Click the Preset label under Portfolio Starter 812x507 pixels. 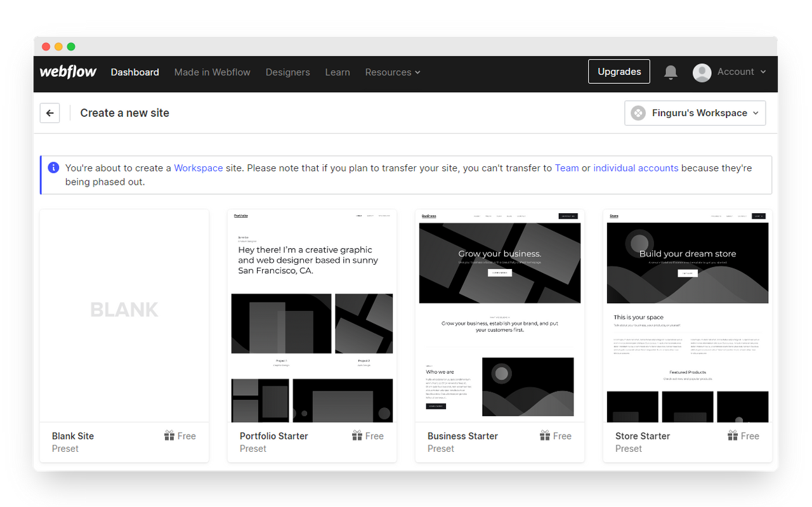click(x=253, y=449)
